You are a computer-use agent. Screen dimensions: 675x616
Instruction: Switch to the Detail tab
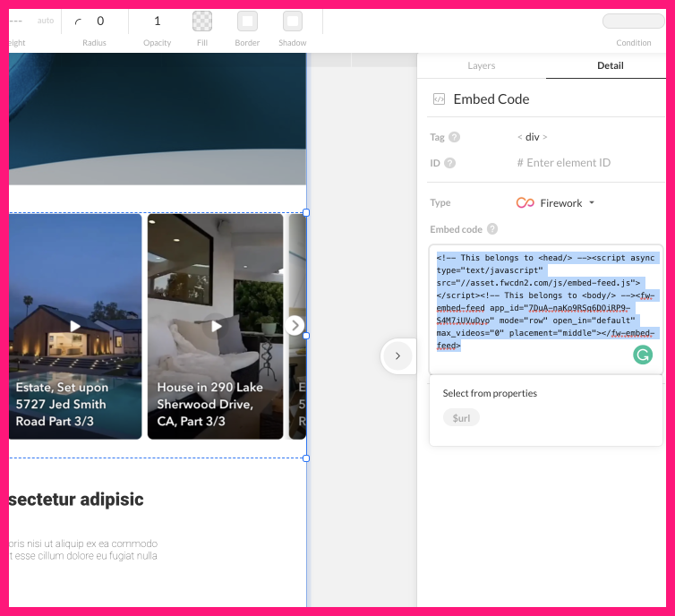pyautogui.click(x=610, y=65)
